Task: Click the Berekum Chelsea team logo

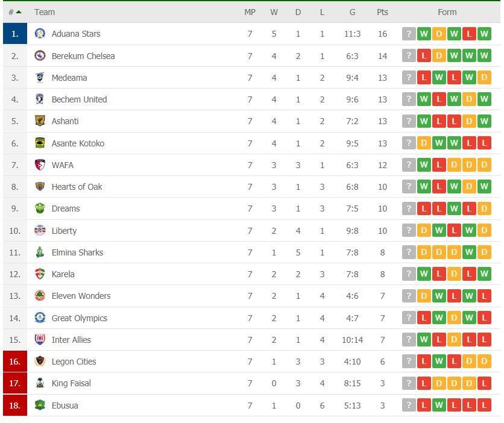Action: pos(40,55)
